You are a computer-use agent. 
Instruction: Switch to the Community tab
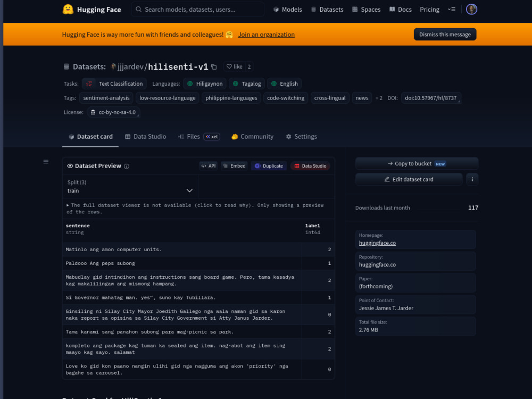point(252,136)
